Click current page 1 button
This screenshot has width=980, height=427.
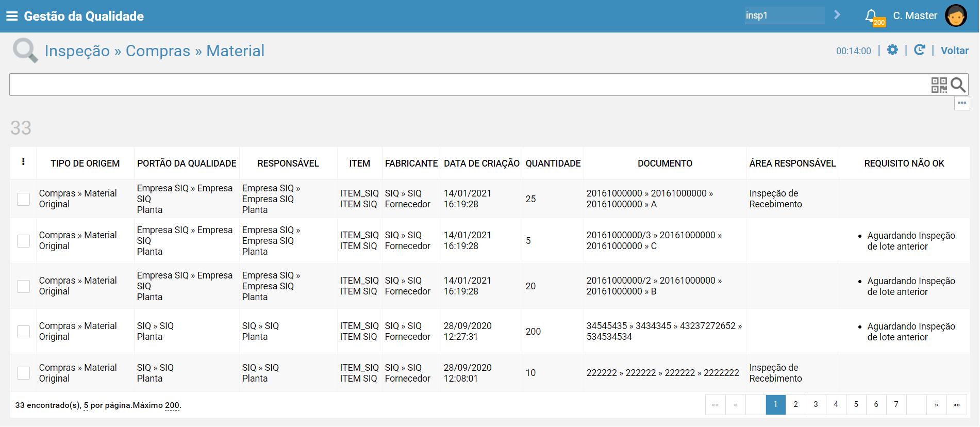775,404
